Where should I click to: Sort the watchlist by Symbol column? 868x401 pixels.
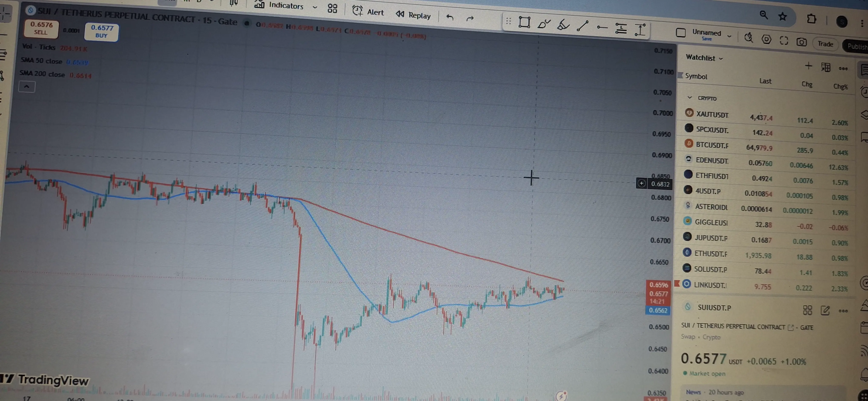[x=696, y=76]
